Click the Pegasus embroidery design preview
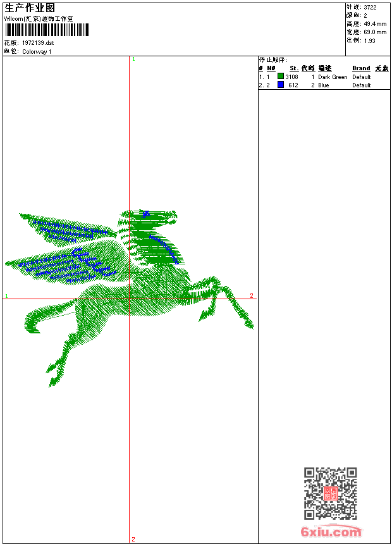Image resolution: width=392 pixels, height=544 pixels. 129,298
